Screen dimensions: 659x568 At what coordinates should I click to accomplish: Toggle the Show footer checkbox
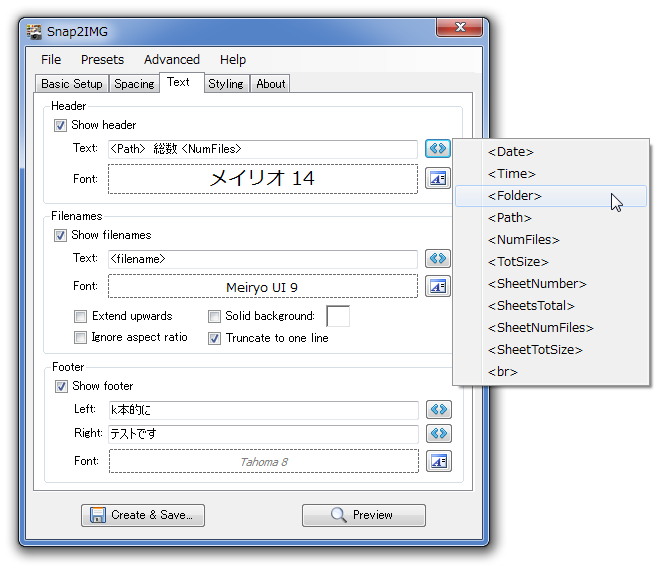(x=61, y=386)
